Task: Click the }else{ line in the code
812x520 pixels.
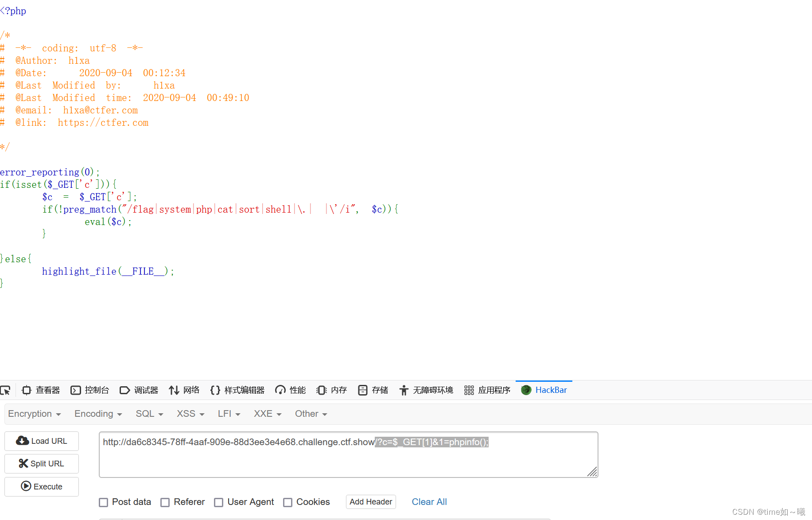Action: tap(16, 259)
